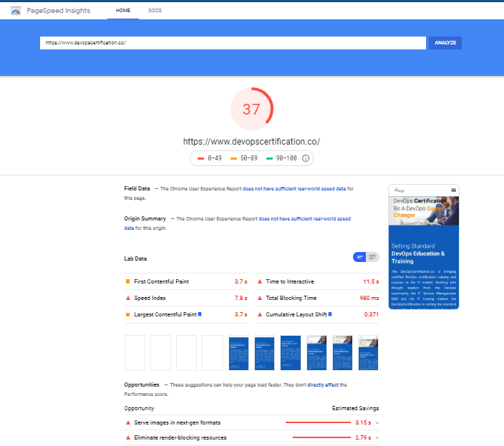Open the DOCS tab
Image resolution: width=504 pixels, height=446 pixels.
[x=155, y=11]
